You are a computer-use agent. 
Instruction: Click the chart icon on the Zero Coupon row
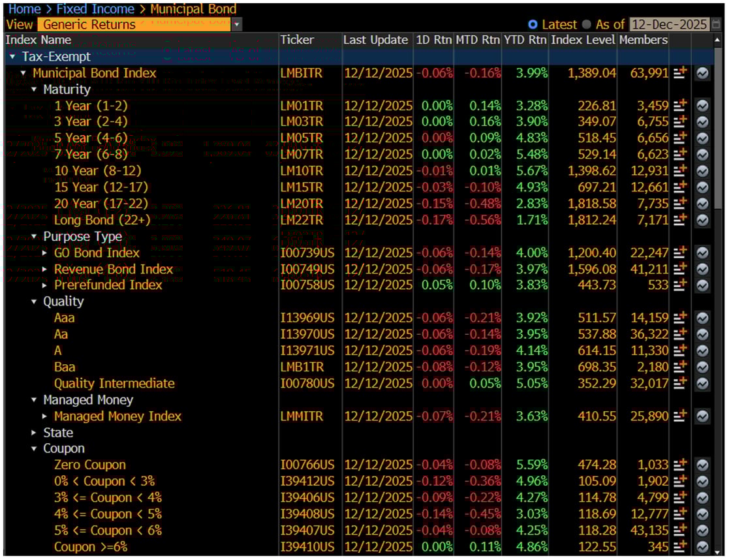tap(702, 465)
